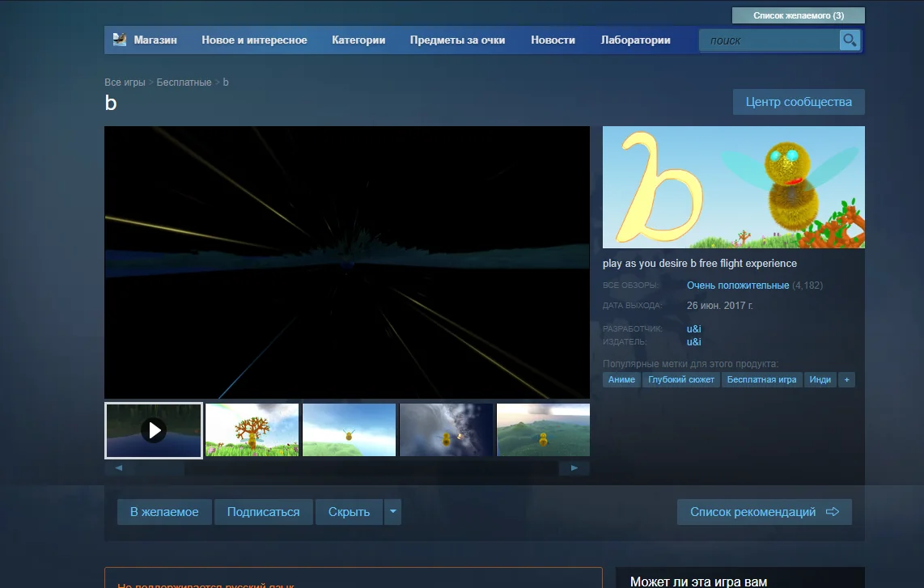The height and width of the screenshot is (588, 924).
Task: Select the bee in blue sky thumbnail
Action: tap(349, 429)
